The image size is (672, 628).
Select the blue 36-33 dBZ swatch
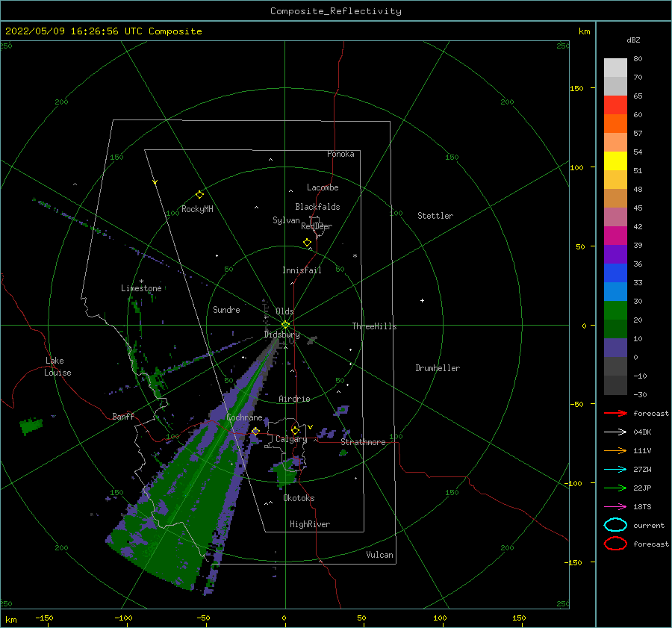pos(615,273)
